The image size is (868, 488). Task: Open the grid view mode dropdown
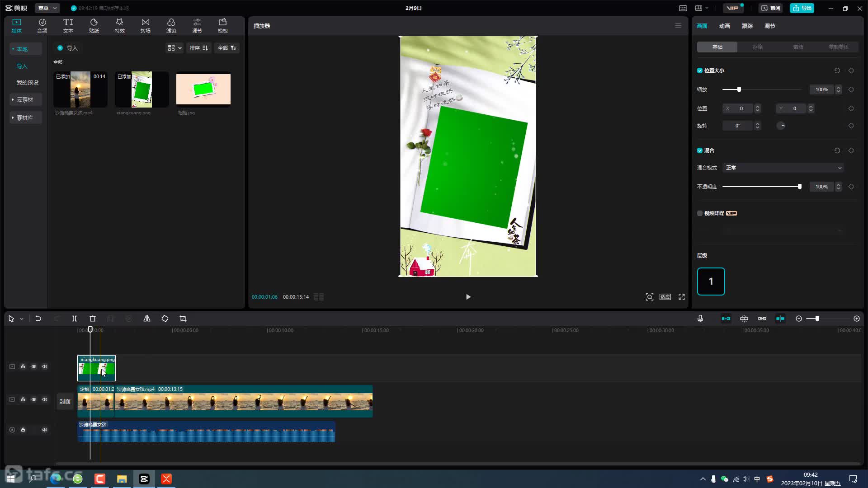coord(175,48)
